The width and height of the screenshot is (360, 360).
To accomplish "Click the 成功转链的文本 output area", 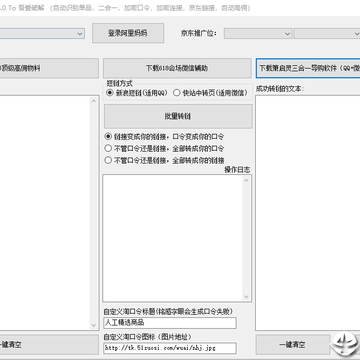I will click(x=308, y=213).
